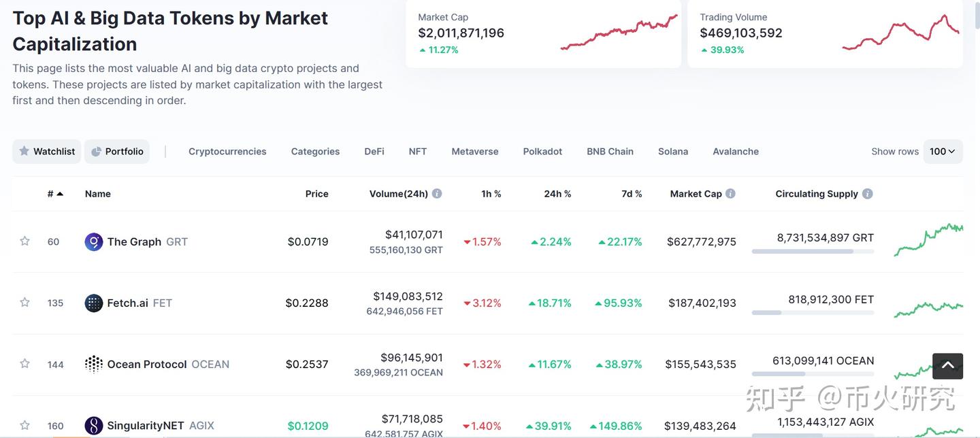
Task: Open the Show rows 100 dropdown
Action: (943, 152)
